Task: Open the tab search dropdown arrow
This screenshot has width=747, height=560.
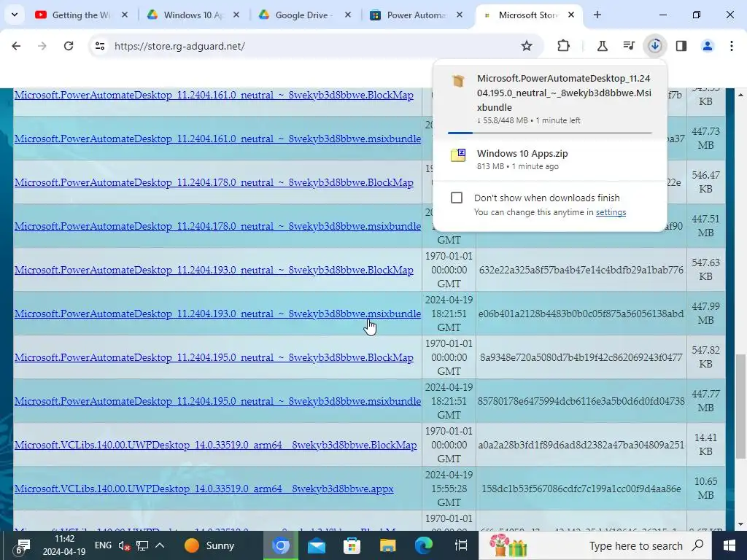Action: (15, 15)
